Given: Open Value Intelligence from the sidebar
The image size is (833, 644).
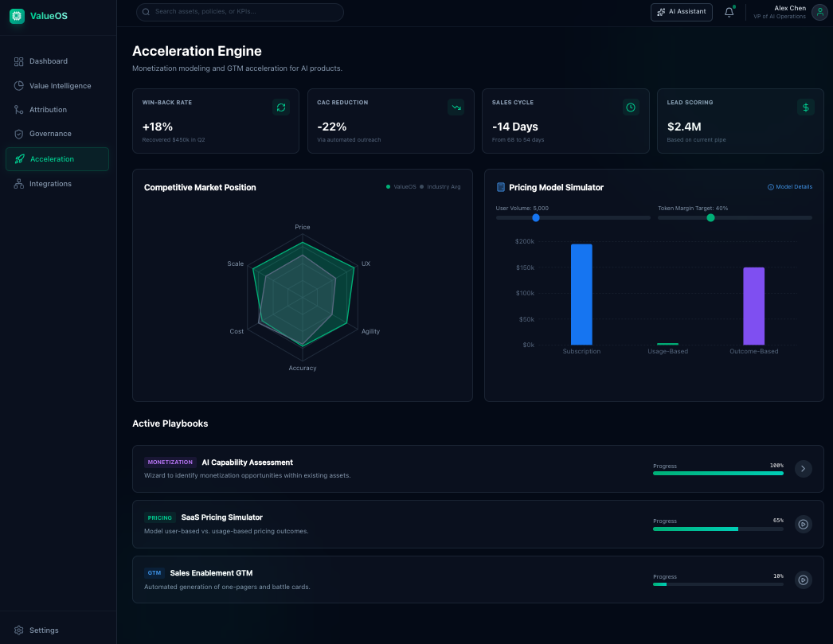Looking at the screenshot, I should (19, 85).
